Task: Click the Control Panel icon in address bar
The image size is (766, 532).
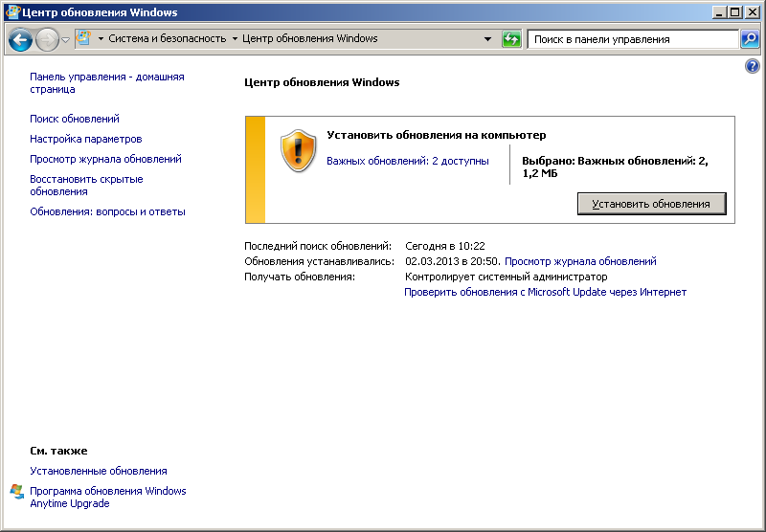Action: (x=83, y=38)
